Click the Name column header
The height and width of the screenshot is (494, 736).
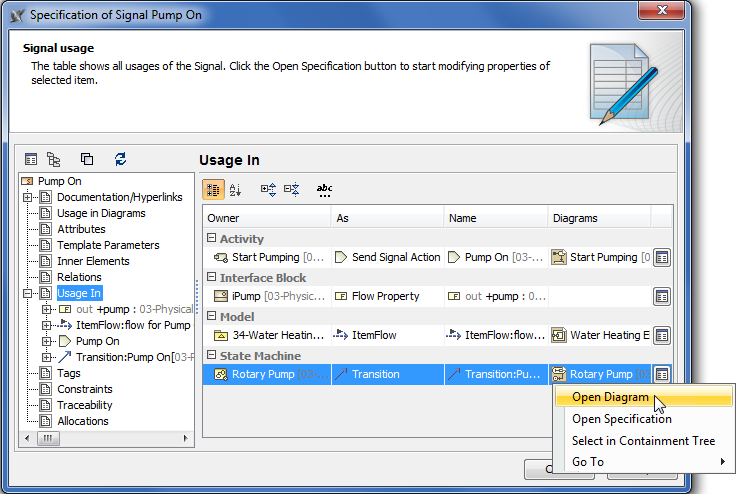[x=496, y=218]
